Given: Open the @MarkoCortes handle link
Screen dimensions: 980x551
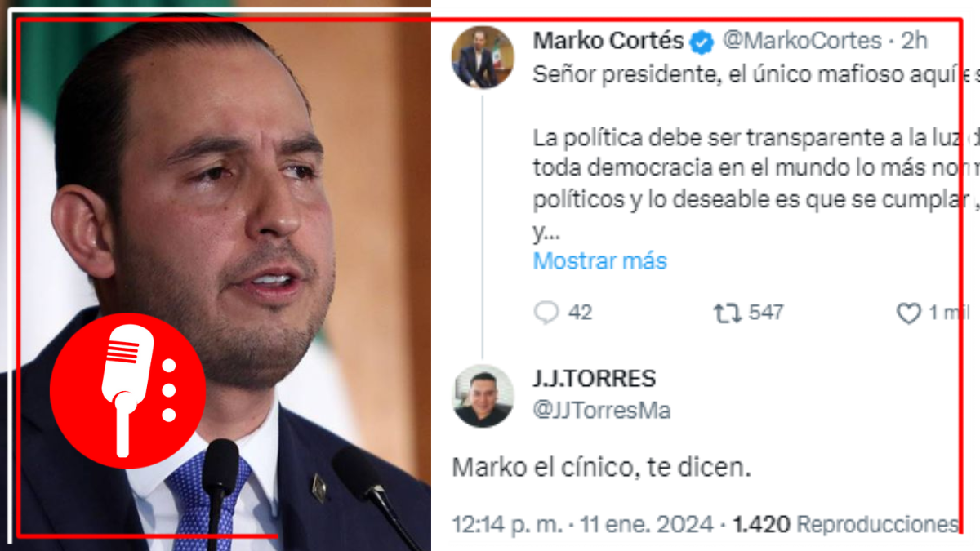Looking at the screenshot, I should tap(801, 40).
